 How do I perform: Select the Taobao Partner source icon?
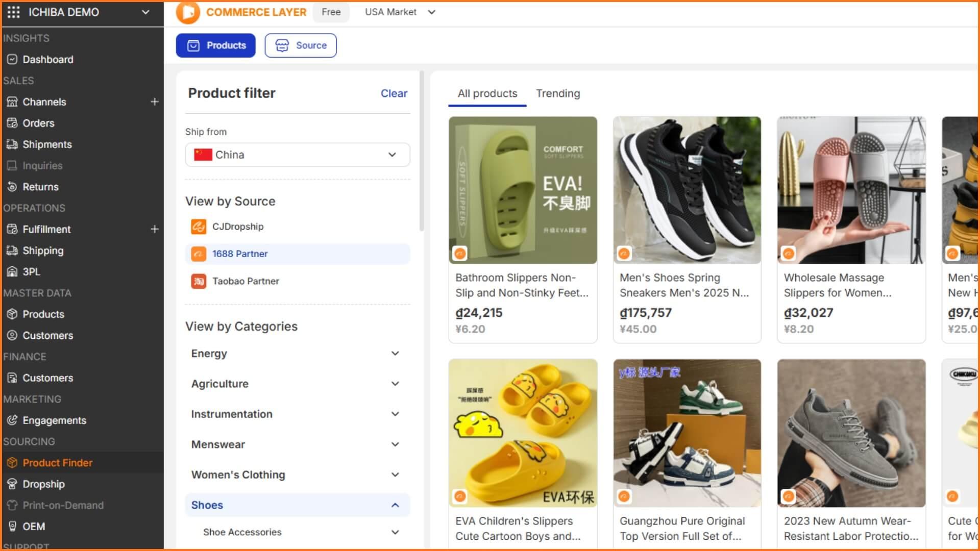[199, 281]
